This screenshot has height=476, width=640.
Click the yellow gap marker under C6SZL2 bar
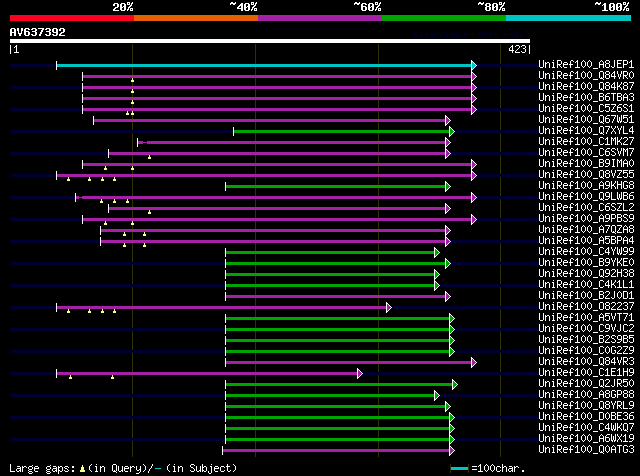pos(149,212)
